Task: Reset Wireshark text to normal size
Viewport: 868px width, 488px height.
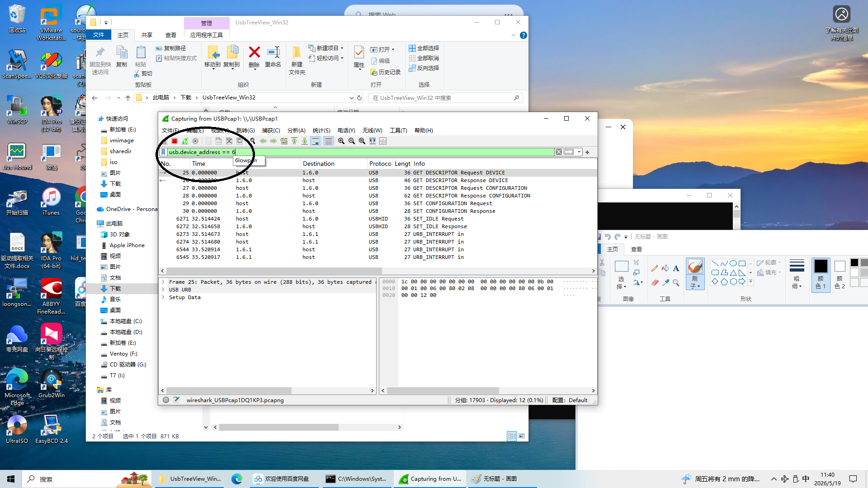Action: coord(362,141)
